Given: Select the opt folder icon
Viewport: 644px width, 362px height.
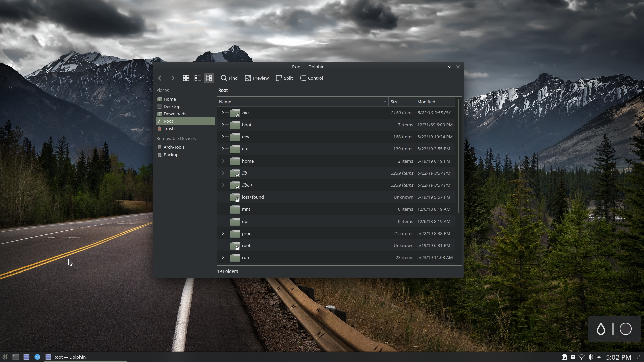Looking at the screenshot, I should tap(235, 222).
